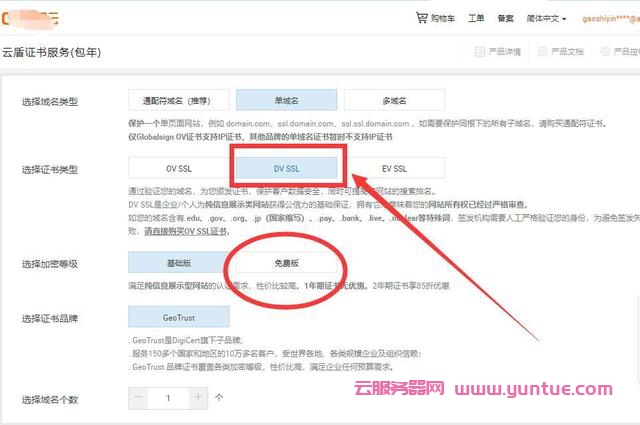This screenshot has height=425, width=640.
Task: Select the 通配符域名 (推荐) option
Action: [178, 101]
